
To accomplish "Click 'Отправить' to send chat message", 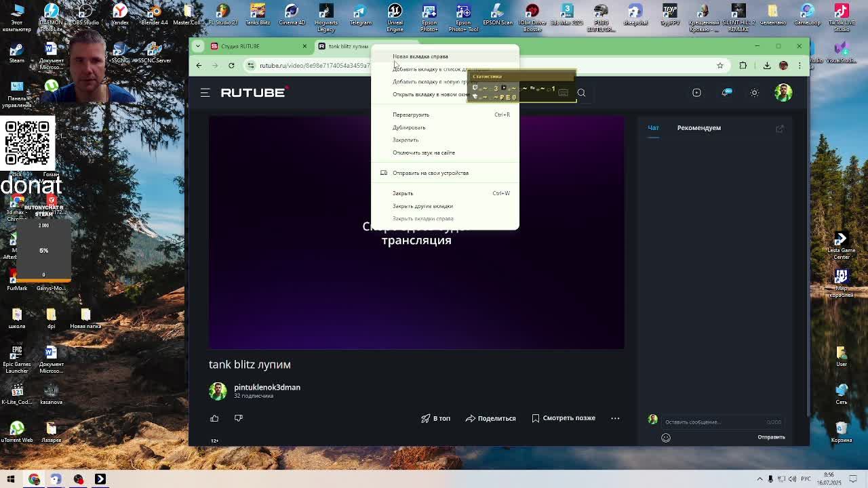I will click(771, 437).
